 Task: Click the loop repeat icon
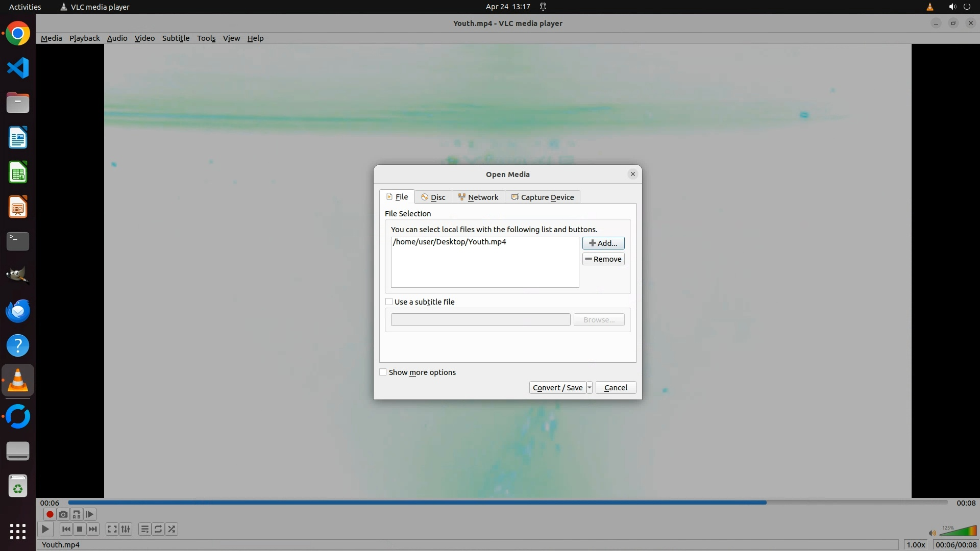[158, 529]
